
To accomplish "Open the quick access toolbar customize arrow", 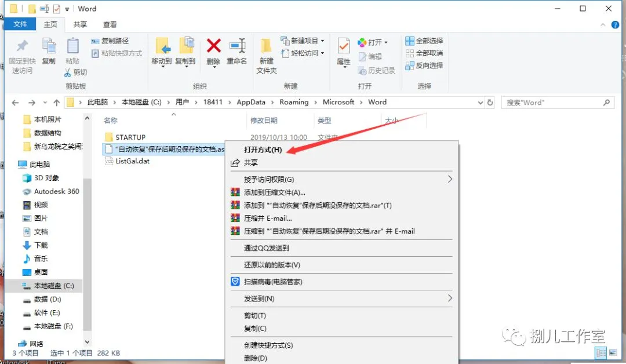I will pos(67,9).
